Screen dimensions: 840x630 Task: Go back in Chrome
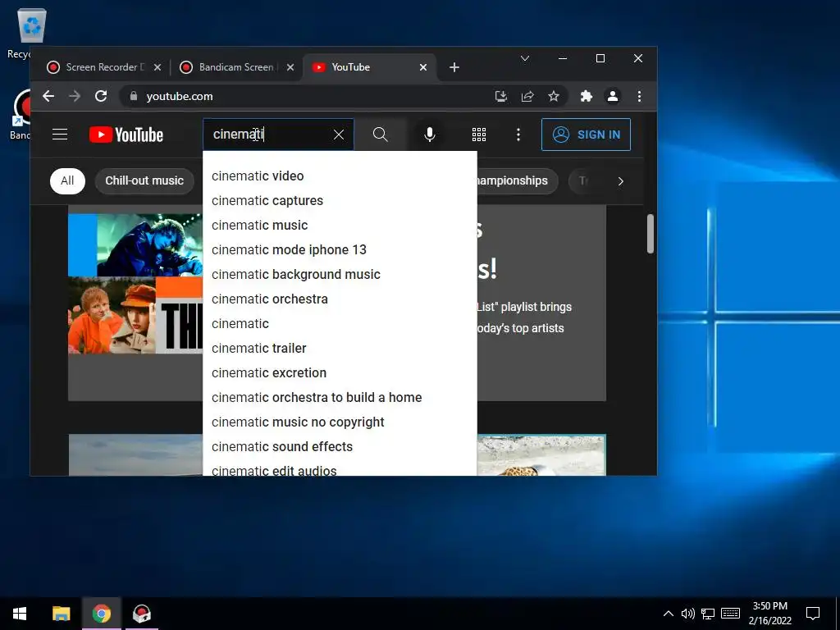click(48, 97)
